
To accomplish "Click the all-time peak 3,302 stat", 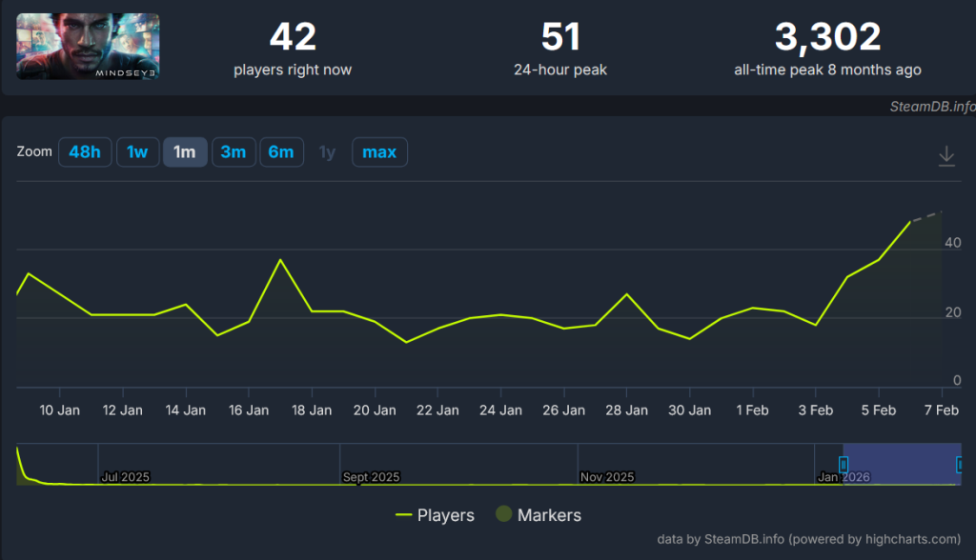I will pos(826,38).
